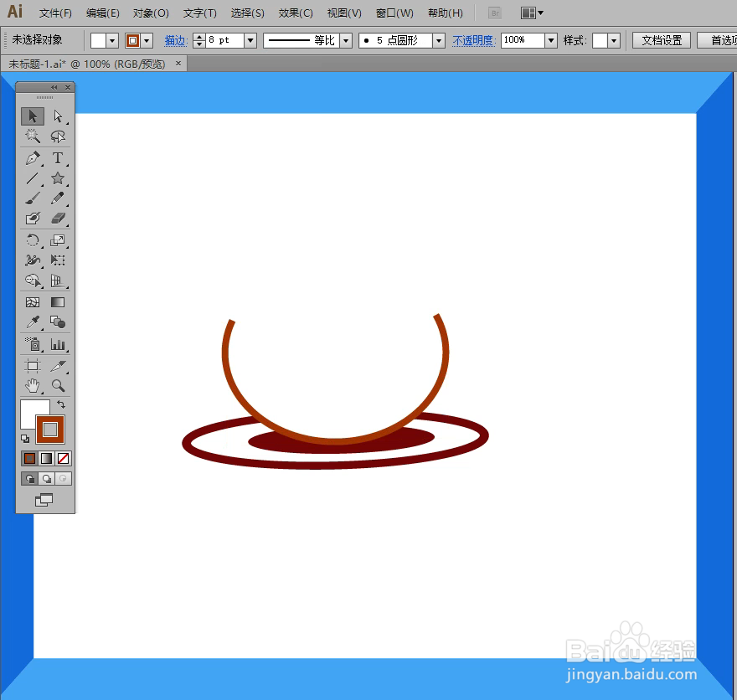
Task: Open the 文件(F) menu
Action: (x=55, y=13)
